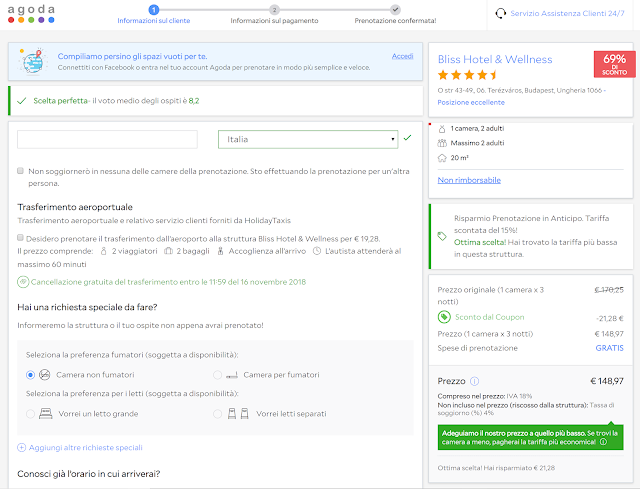Go to Informazioni sul pagamento step

[x=274, y=21]
